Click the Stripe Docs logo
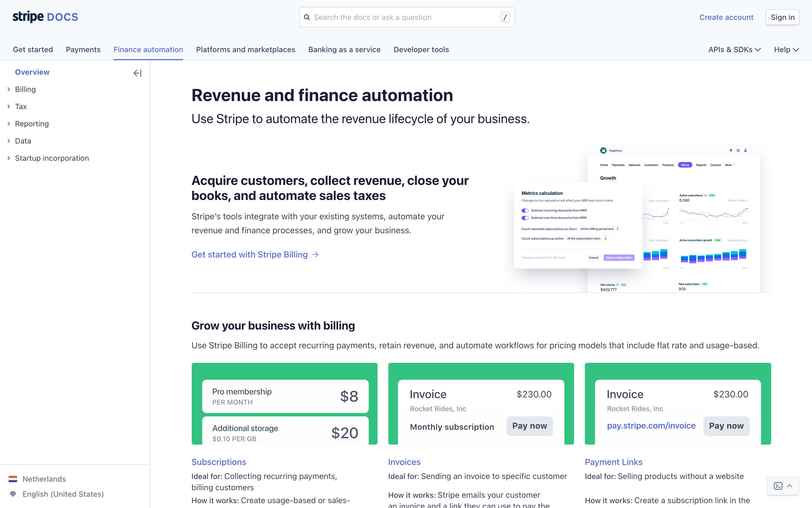Viewport: 812px width, 508px height. [45, 17]
